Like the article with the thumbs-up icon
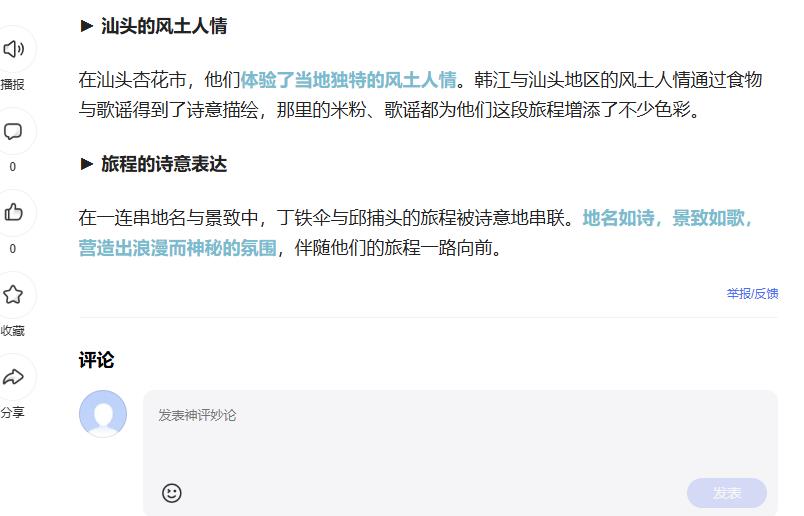 (x=13, y=212)
